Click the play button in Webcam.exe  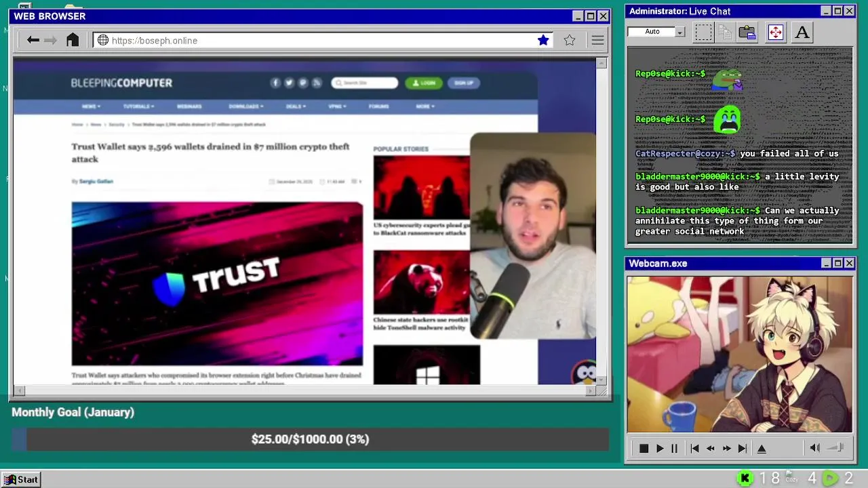point(660,448)
